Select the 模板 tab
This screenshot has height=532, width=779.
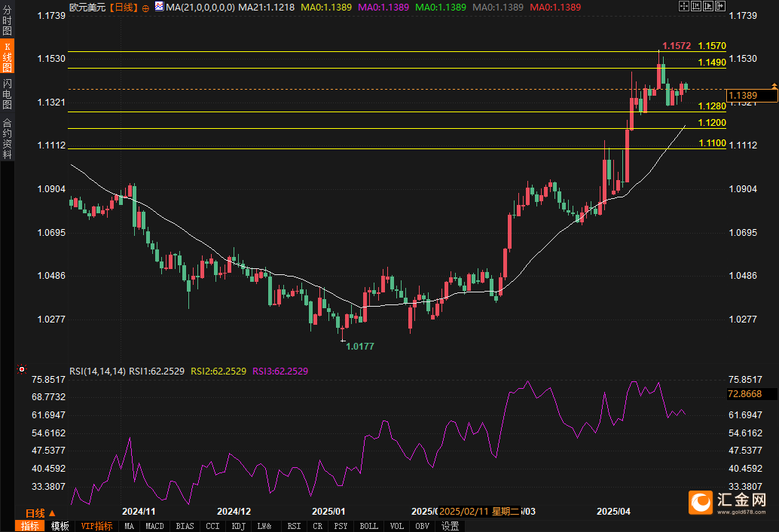pos(60,526)
